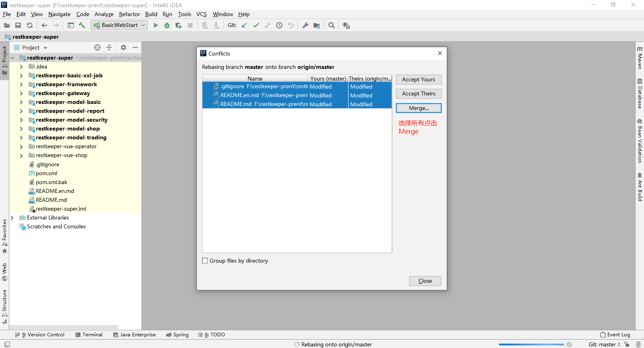Open the Structure side tab
The image size is (644, 348).
(x=4, y=306)
